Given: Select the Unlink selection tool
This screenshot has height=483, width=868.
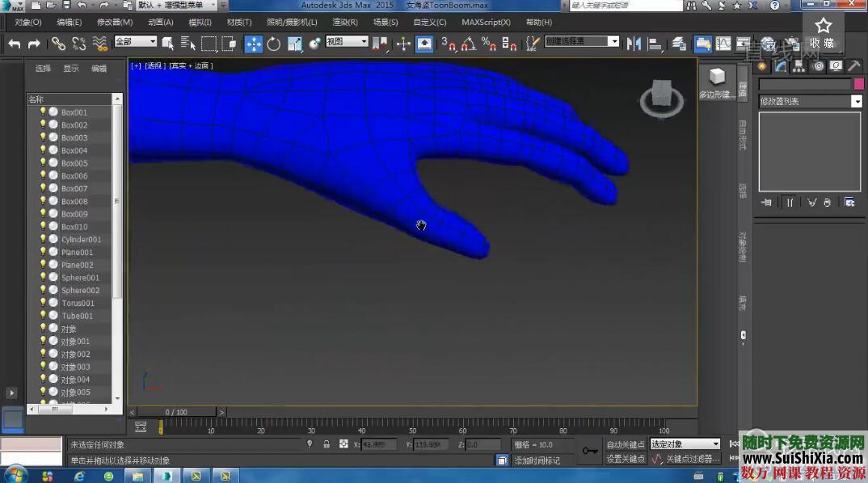Looking at the screenshot, I should coord(78,44).
